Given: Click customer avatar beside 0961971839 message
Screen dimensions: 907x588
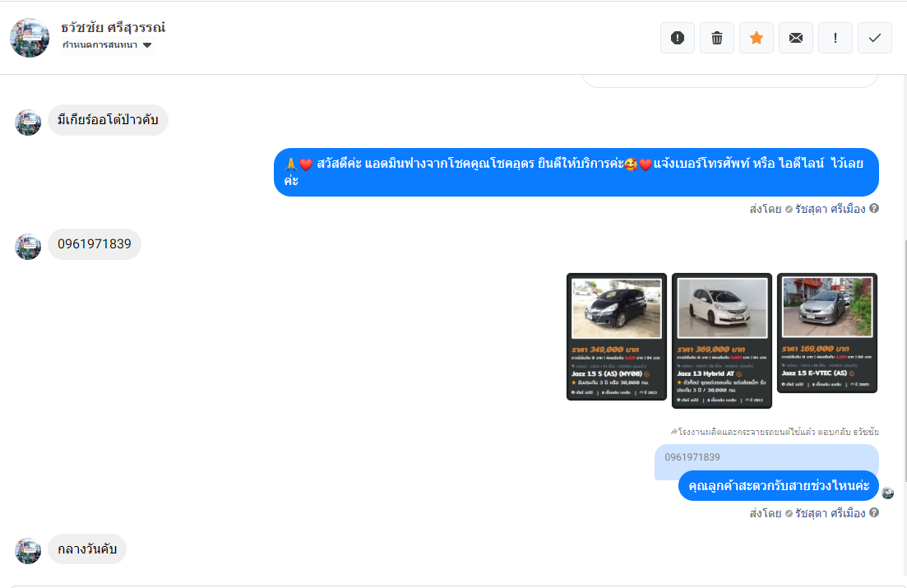Looking at the screenshot, I should pos(28,247).
